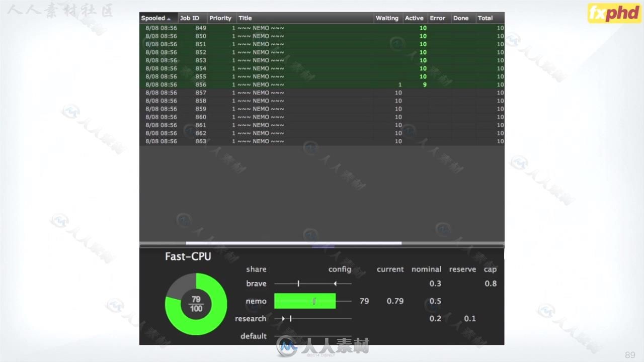This screenshot has height=362, width=644.
Task: Sort by the Active column header
Action: pos(416,18)
